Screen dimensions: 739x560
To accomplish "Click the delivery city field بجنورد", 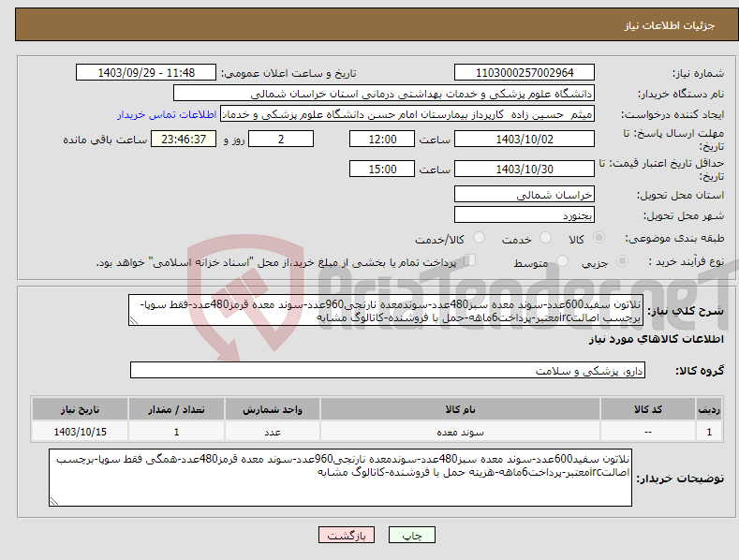I will 525,215.
